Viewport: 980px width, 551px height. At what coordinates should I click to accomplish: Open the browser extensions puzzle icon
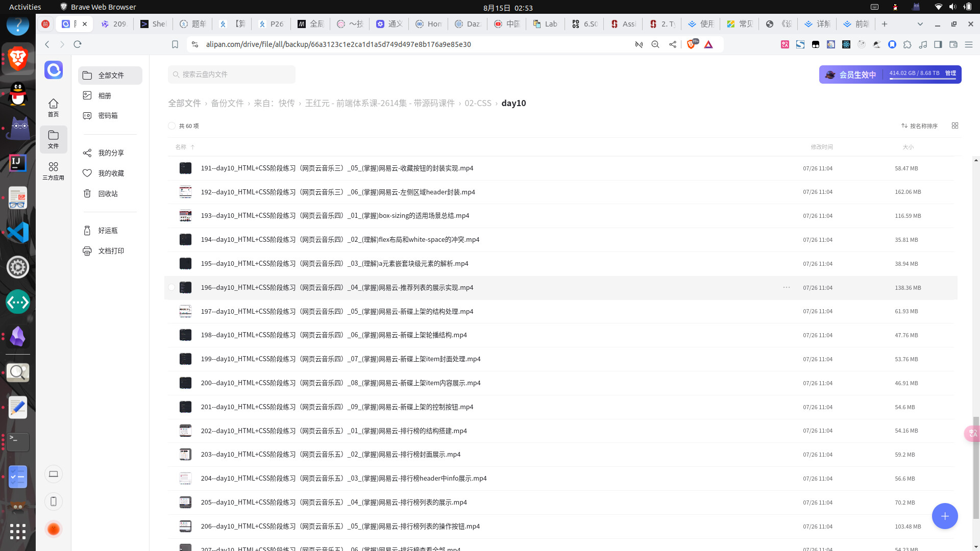pyautogui.click(x=907, y=44)
